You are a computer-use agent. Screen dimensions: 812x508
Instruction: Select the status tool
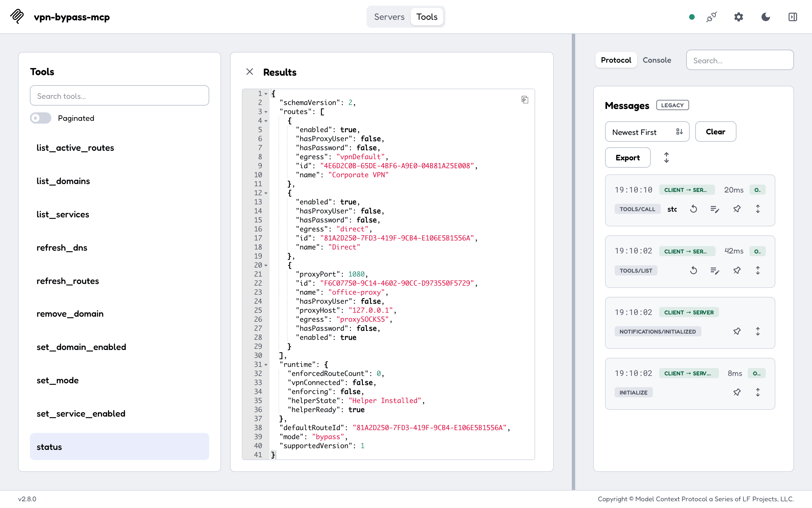point(120,446)
